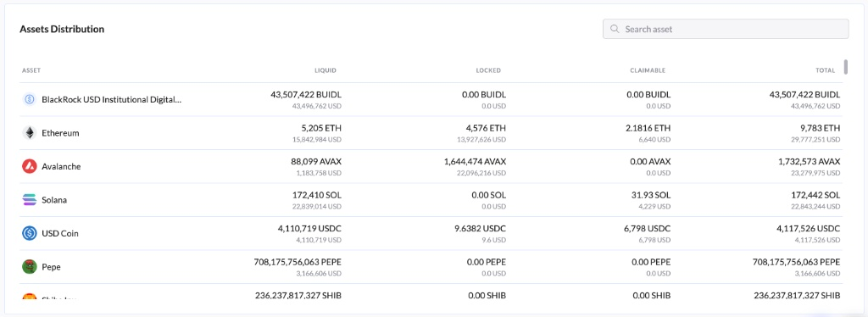Image resolution: width=868 pixels, height=317 pixels.
Task: Sort by the CLAIMABLE column header
Action: coord(648,71)
